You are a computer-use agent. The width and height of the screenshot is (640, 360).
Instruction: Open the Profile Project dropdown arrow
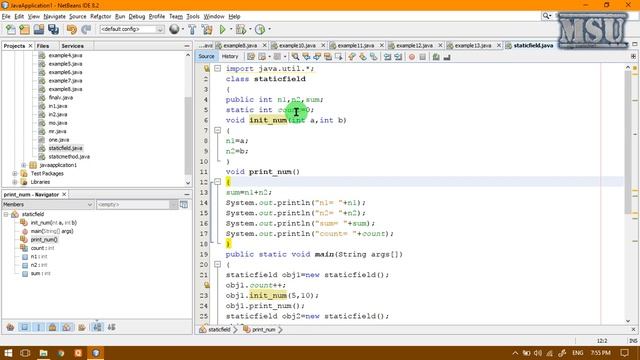tap(269, 29)
